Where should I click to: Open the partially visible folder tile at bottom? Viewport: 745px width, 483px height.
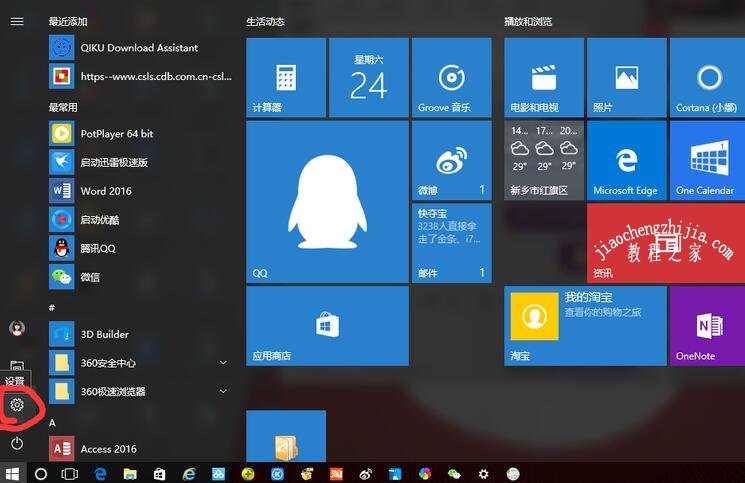point(286,436)
